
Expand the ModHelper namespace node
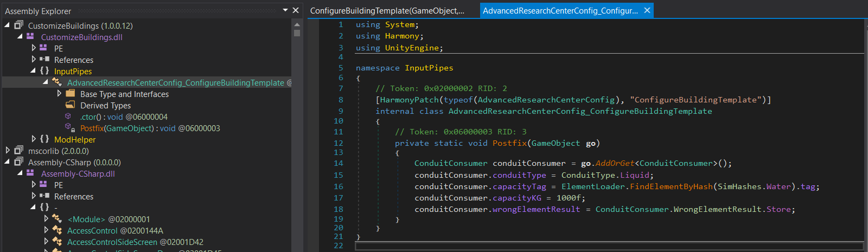point(34,139)
